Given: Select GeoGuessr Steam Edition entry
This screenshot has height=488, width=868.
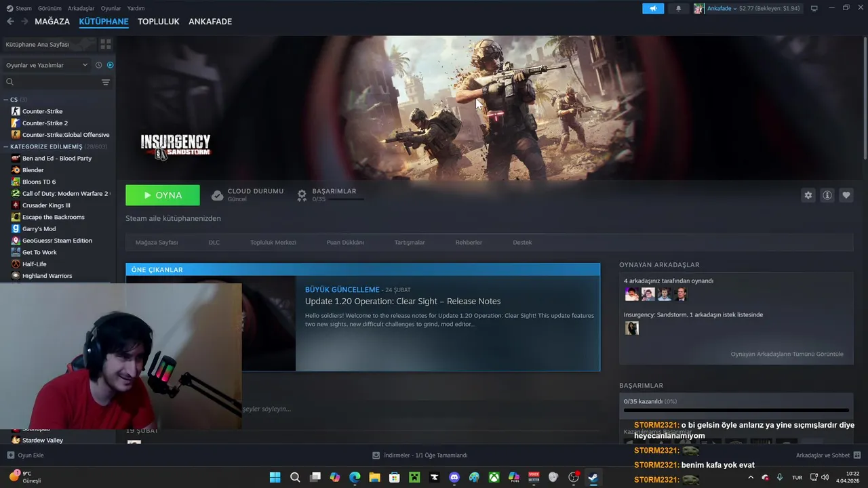Looking at the screenshot, I should click(57, 241).
